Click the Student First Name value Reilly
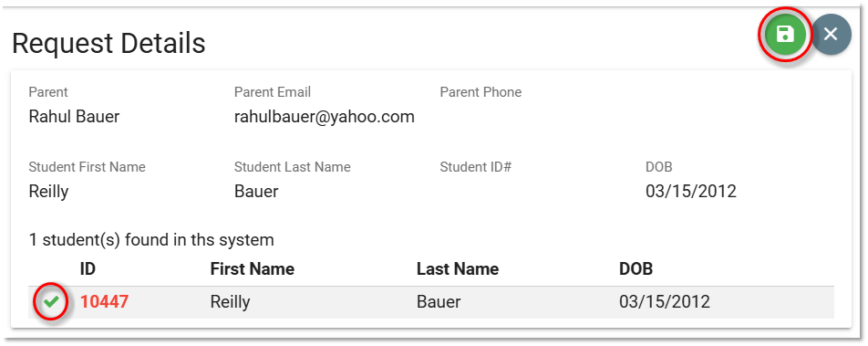 pyautogui.click(x=48, y=192)
